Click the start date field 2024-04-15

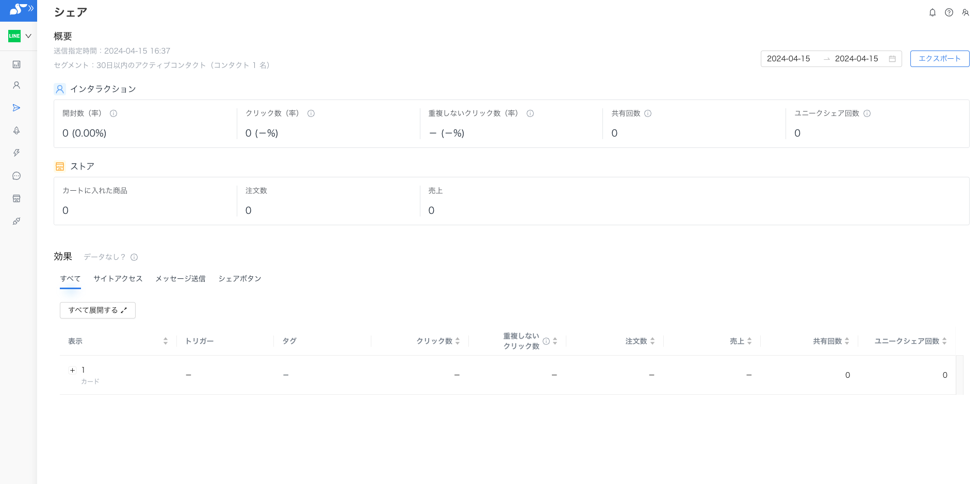pyautogui.click(x=789, y=59)
